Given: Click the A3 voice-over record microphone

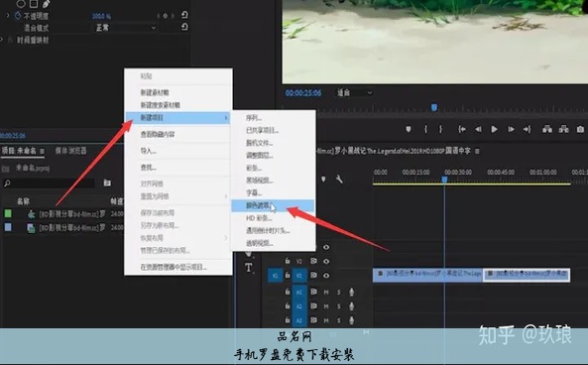Looking at the screenshot, I should tap(351, 320).
